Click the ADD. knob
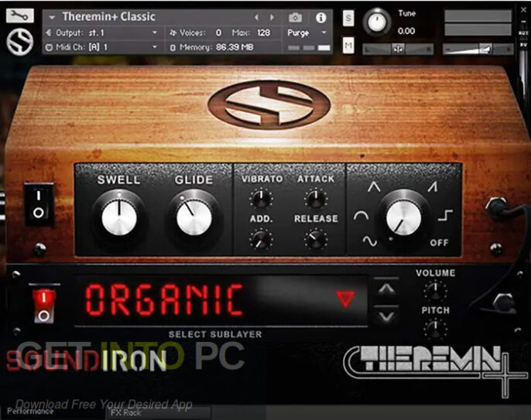 point(261,239)
